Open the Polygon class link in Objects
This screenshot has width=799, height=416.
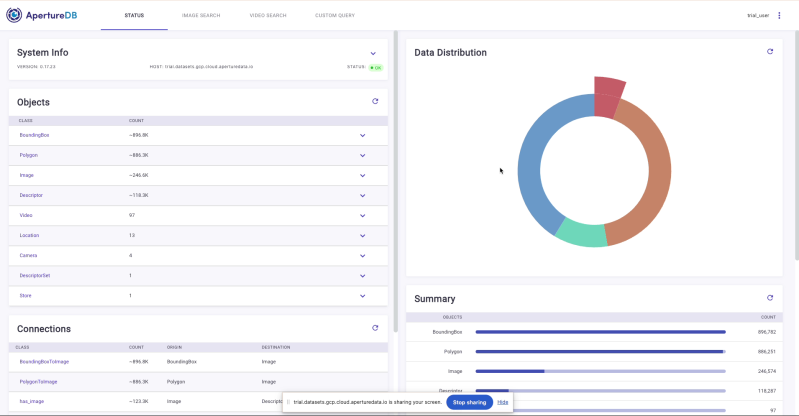(29, 155)
